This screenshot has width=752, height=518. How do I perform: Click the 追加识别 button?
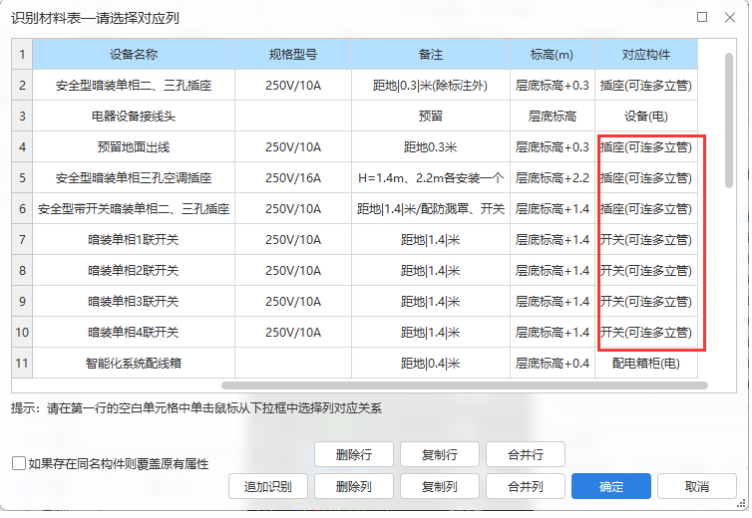267,487
